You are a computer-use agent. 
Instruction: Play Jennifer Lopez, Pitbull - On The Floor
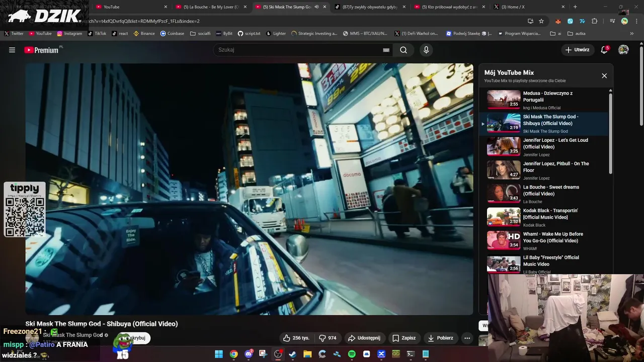545,170
